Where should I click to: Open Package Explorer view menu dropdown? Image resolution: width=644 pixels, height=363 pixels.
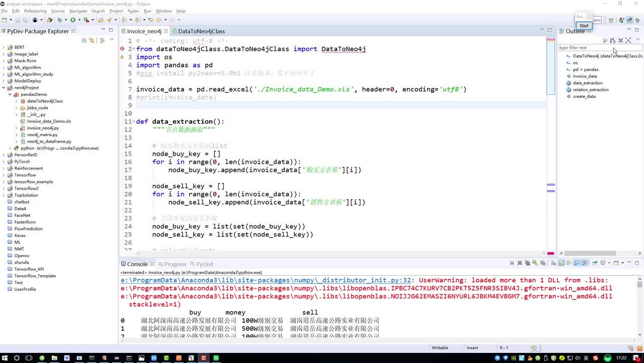[x=112, y=40]
